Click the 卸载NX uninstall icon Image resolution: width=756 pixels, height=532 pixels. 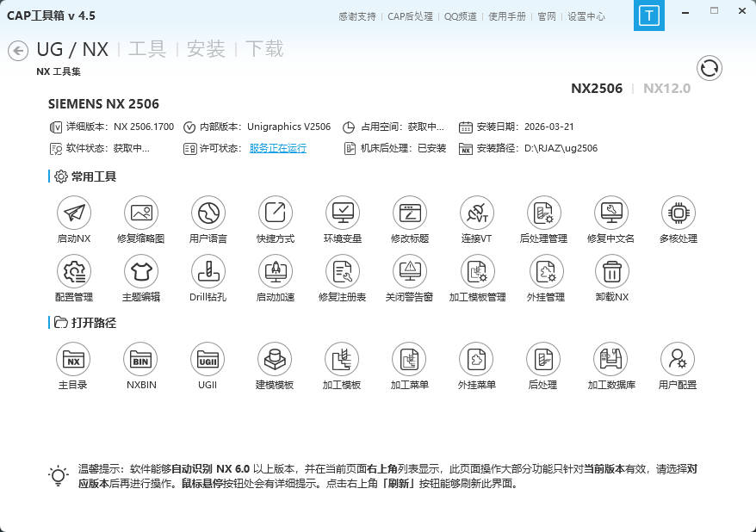[612, 271]
